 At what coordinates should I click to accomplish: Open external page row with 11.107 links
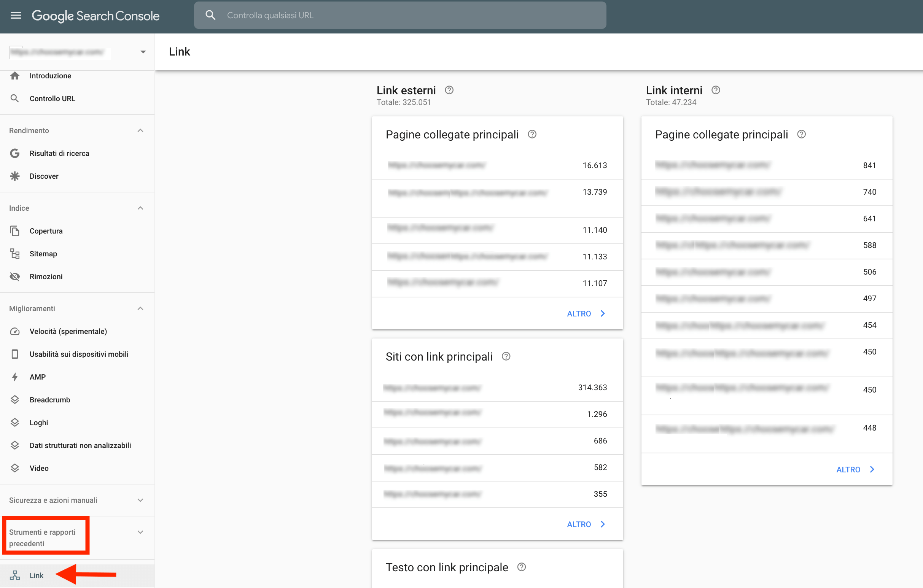[x=498, y=284]
